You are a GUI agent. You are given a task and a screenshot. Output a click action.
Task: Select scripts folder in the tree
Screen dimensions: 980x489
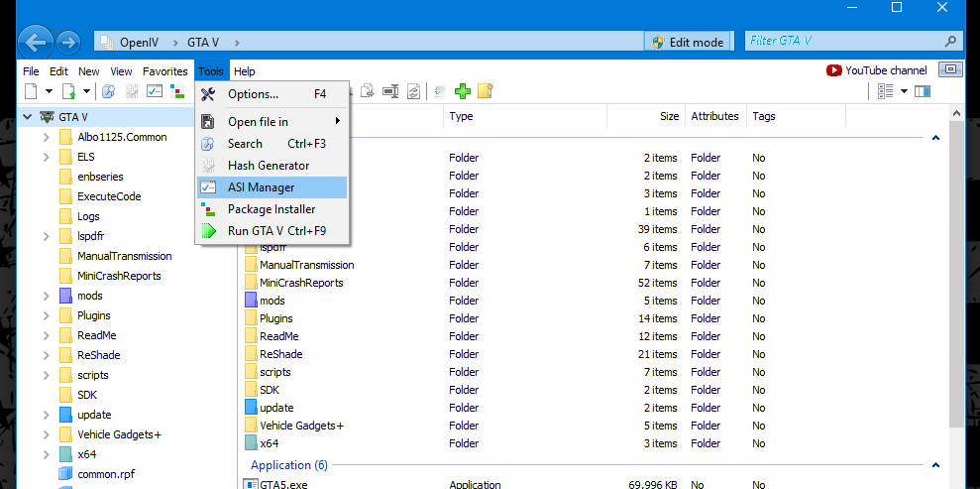[x=93, y=375]
